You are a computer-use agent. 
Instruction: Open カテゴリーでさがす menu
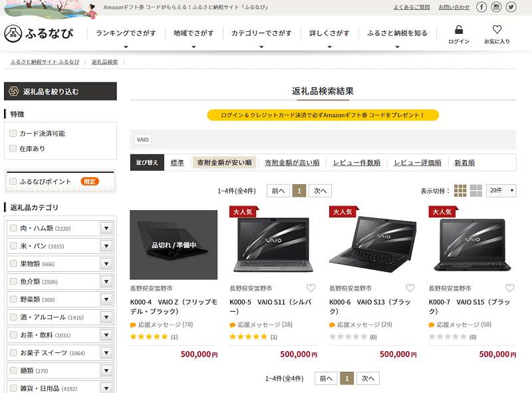[261, 33]
